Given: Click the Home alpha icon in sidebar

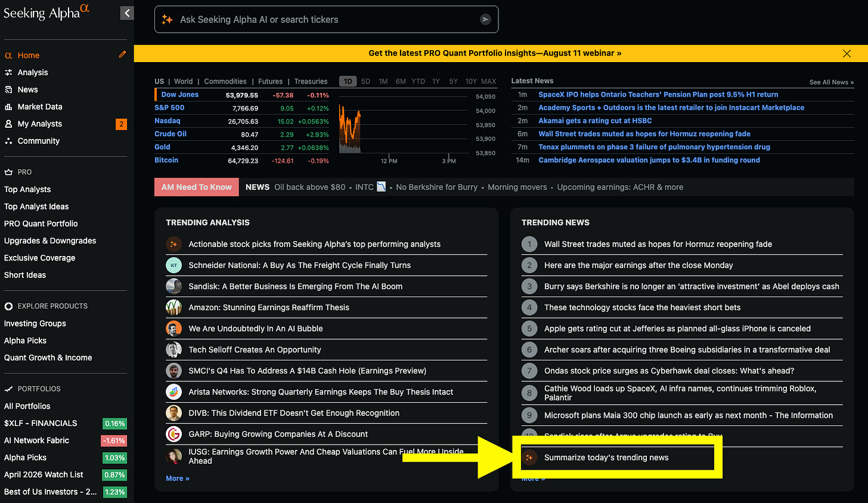Looking at the screenshot, I should tap(8, 55).
